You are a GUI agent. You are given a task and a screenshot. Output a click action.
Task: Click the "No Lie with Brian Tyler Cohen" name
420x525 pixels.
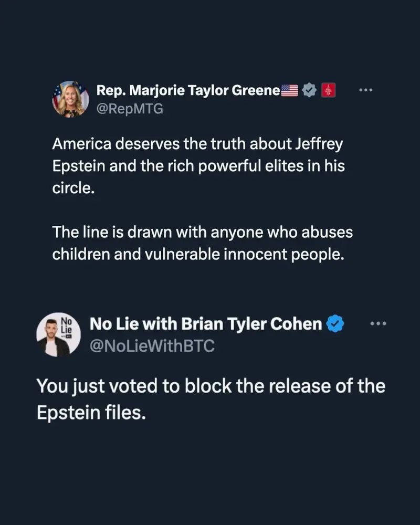point(206,324)
